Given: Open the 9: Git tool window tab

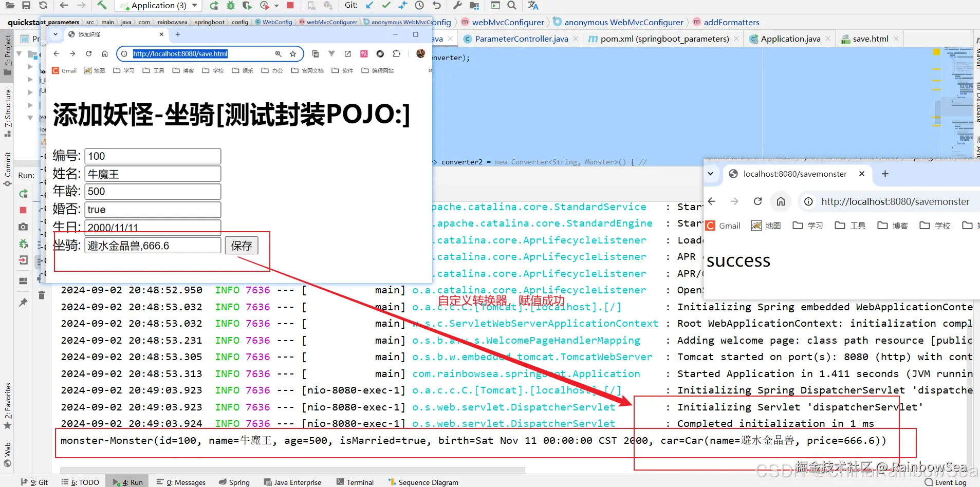Looking at the screenshot, I should (x=34, y=482).
